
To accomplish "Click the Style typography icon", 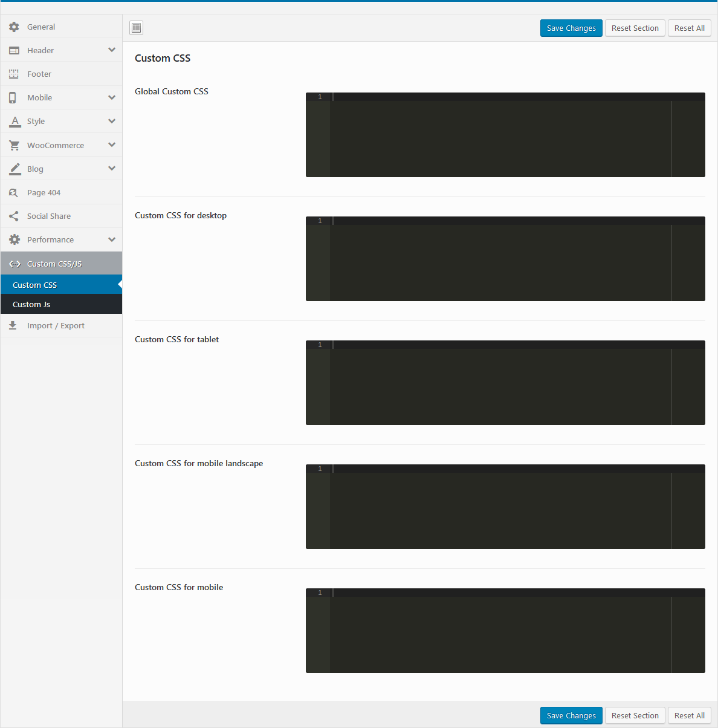I will pyautogui.click(x=15, y=121).
